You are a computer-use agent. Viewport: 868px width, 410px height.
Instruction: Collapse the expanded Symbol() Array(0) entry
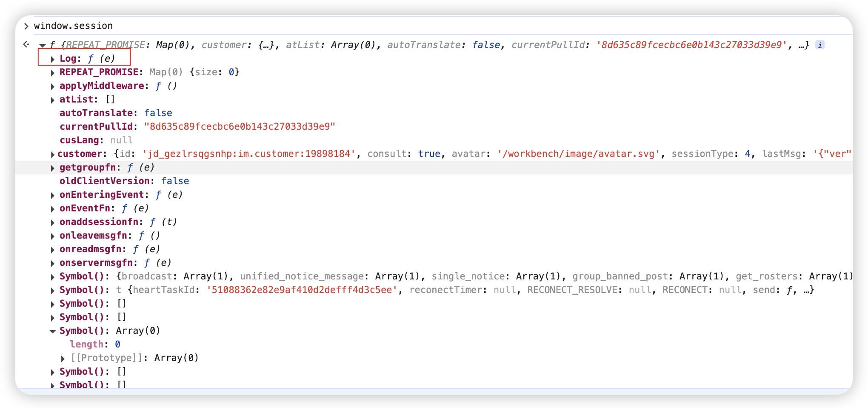click(52, 331)
